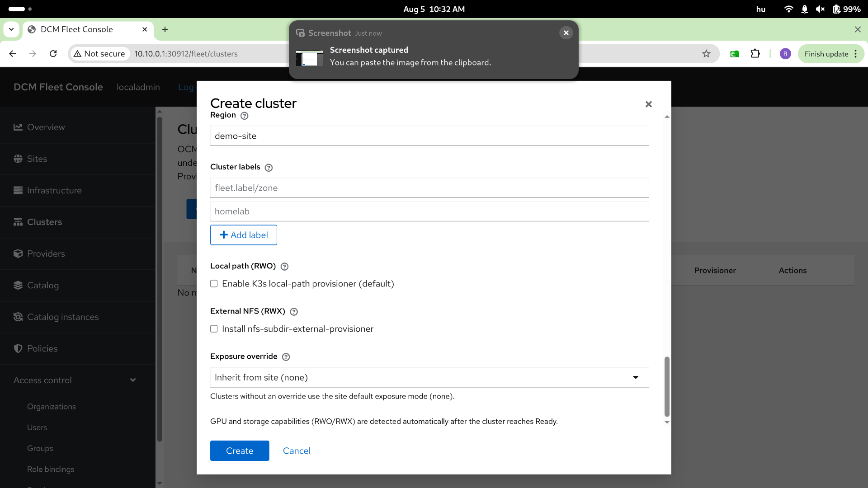
Task: Open Organizations under Access control
Action: pos(52,407)
